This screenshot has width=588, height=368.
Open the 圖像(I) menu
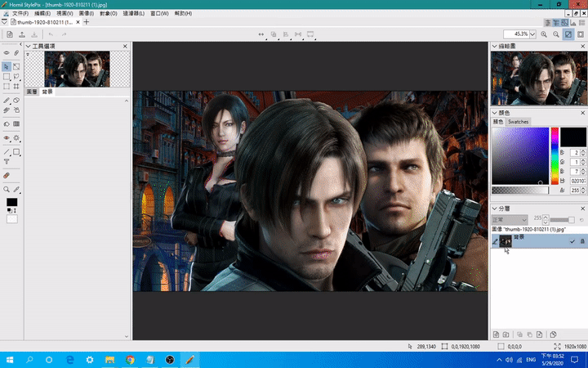87,13
